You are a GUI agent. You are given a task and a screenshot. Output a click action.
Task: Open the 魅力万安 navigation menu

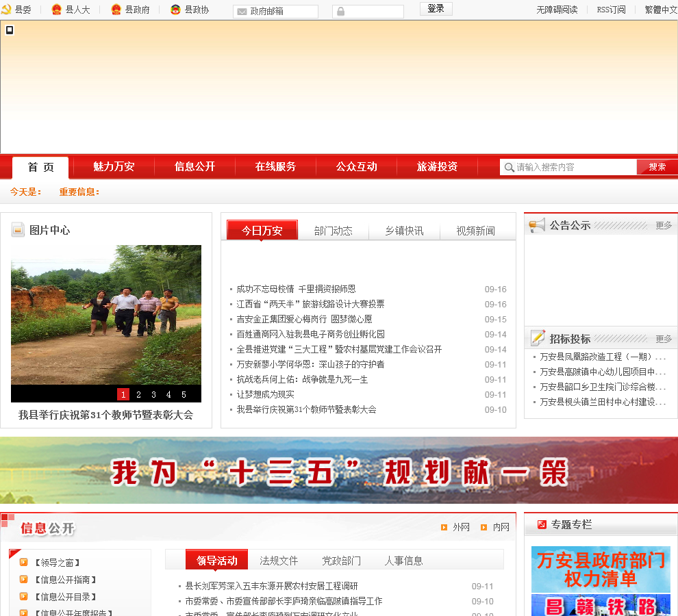point(114,167)
